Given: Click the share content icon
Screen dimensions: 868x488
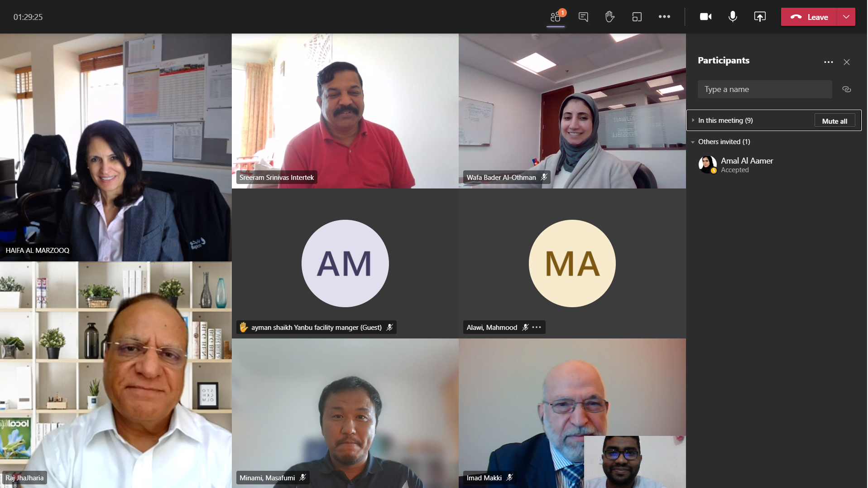Looking at the screenshot, I should tap(760, 17).
